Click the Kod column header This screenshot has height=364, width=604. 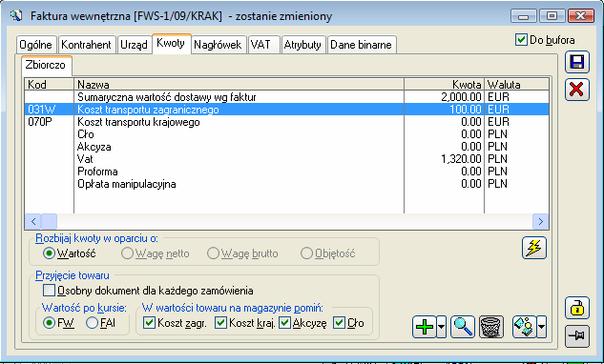pyautogui.click(x=50, y=84)
